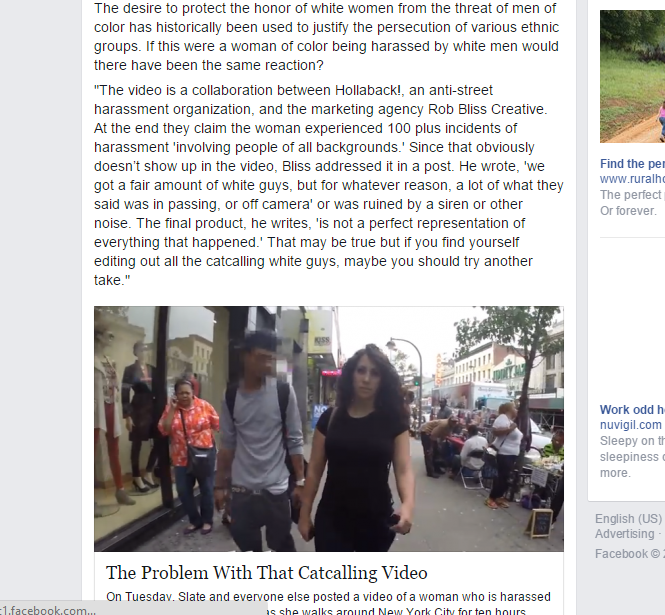The height and width of the screenshot is (615, 665).
Task: Click the line "there have been the same reaction?"
Action: click(209, 65)
